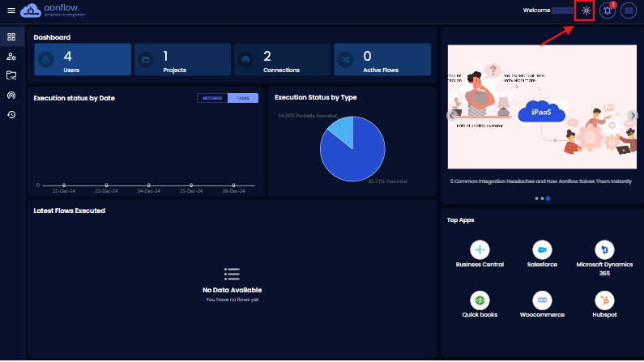Click the user profile avatar icon
The width and height of the screenshot is (644, 362).
[629, 11]
